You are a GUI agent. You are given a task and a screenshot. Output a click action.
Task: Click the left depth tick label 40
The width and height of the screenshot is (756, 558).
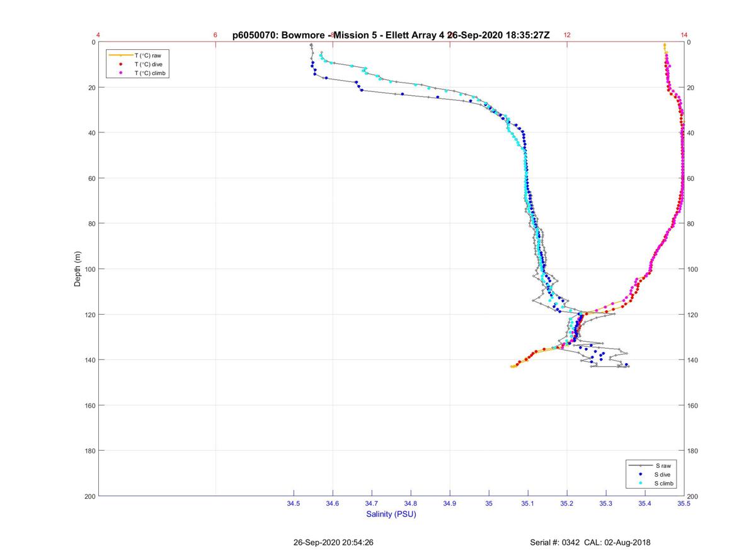tap(92, 133)
